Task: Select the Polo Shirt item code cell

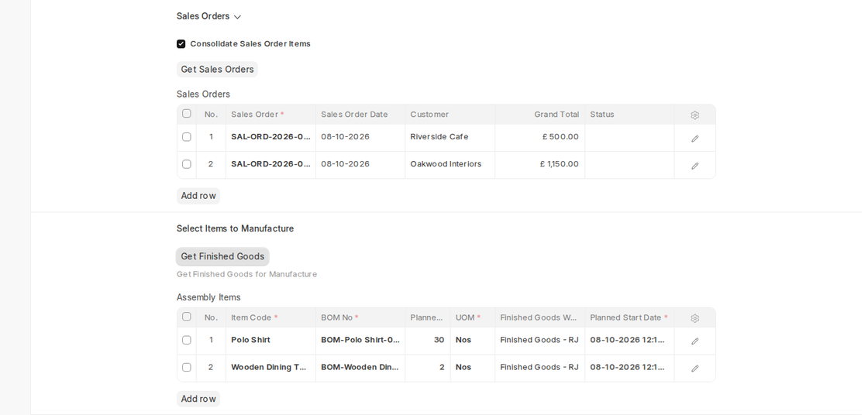Action: (270, 340)
